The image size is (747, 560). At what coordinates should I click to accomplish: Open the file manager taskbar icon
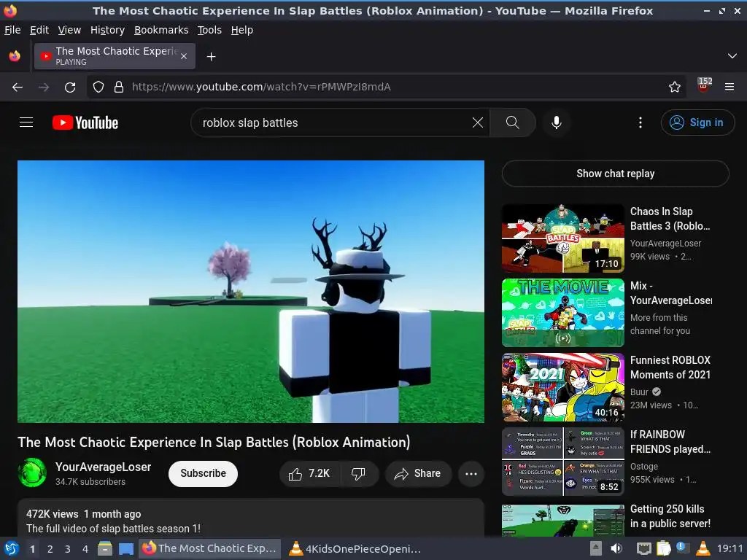tap(105, 548)
